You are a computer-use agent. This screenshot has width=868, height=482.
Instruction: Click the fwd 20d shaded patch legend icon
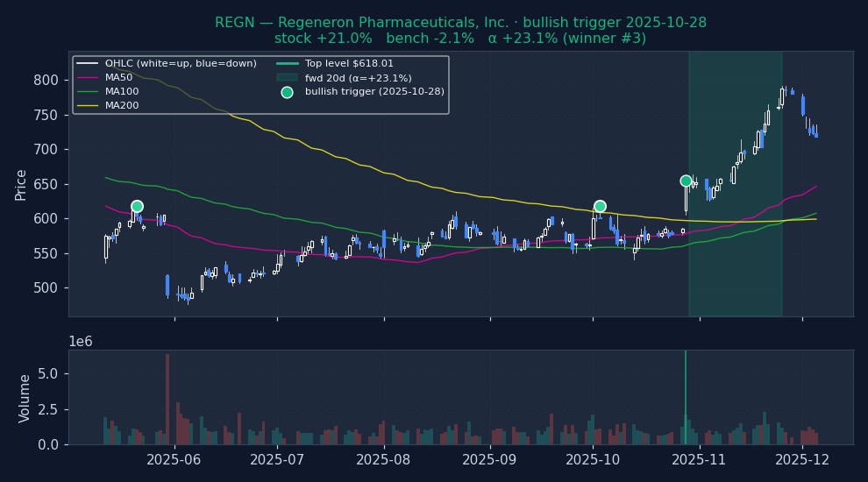pos(287,78)
